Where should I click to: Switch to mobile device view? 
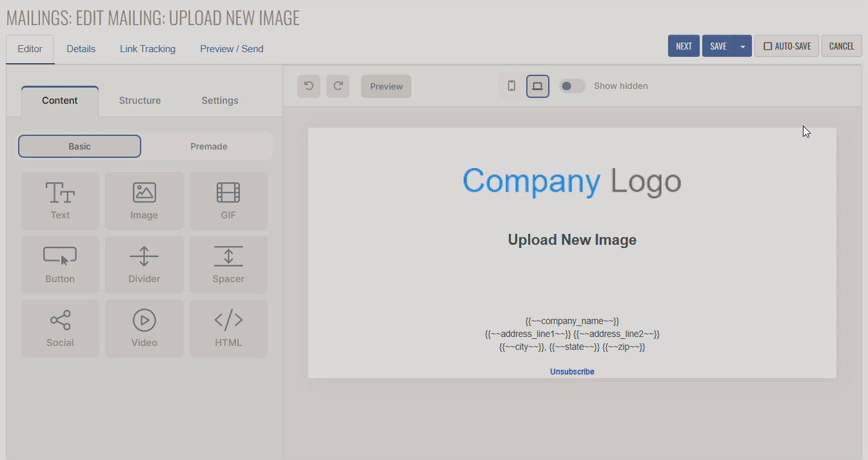pyautogui.click(x=511, y=86)
